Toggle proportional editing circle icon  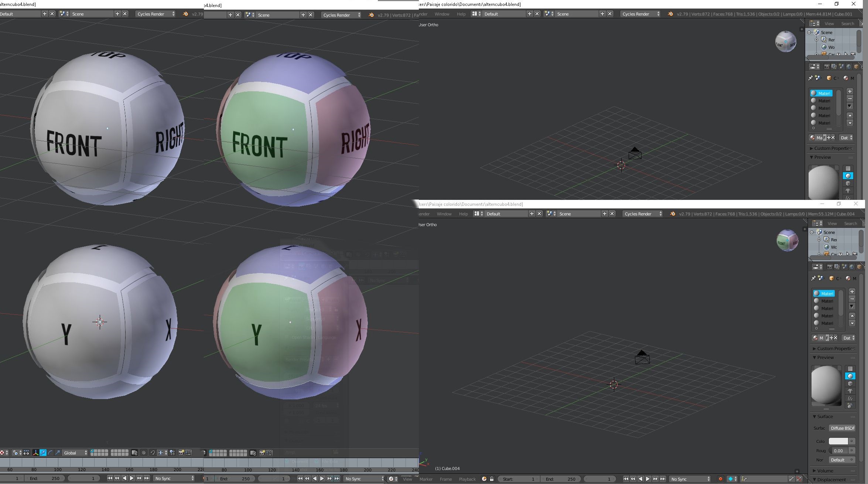(144, 453)
